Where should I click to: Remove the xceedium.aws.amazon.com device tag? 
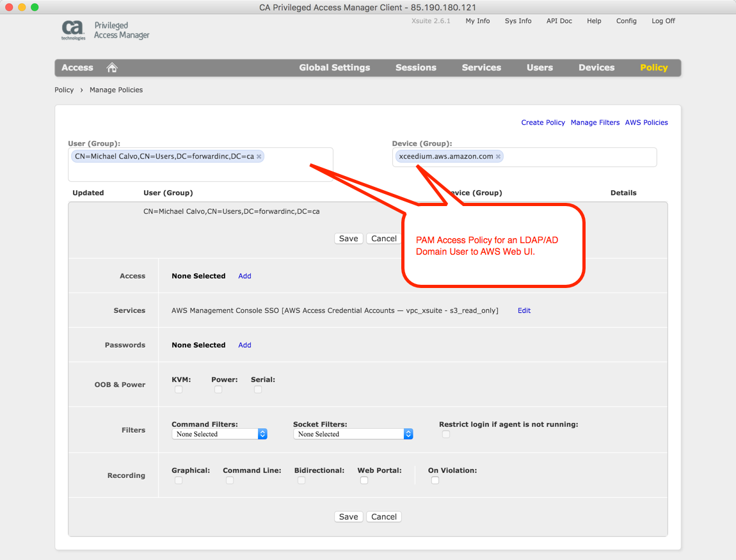(498, 157)
